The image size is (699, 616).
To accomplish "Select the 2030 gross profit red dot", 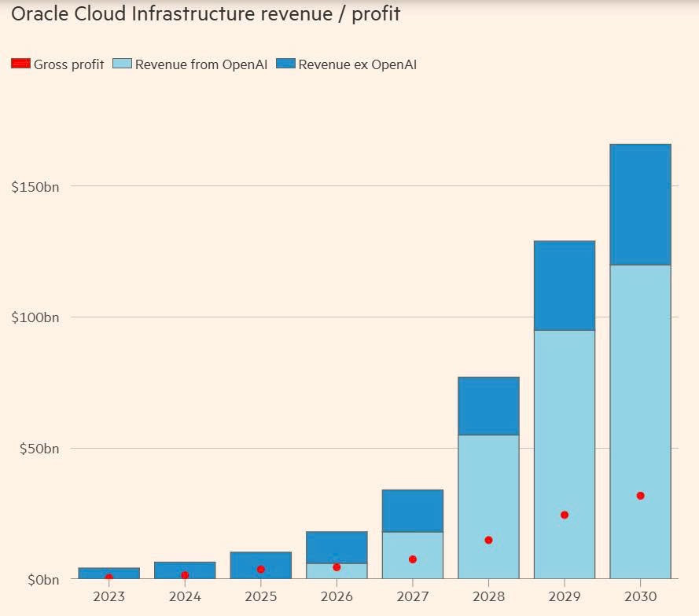I will (x=640, y=496).
